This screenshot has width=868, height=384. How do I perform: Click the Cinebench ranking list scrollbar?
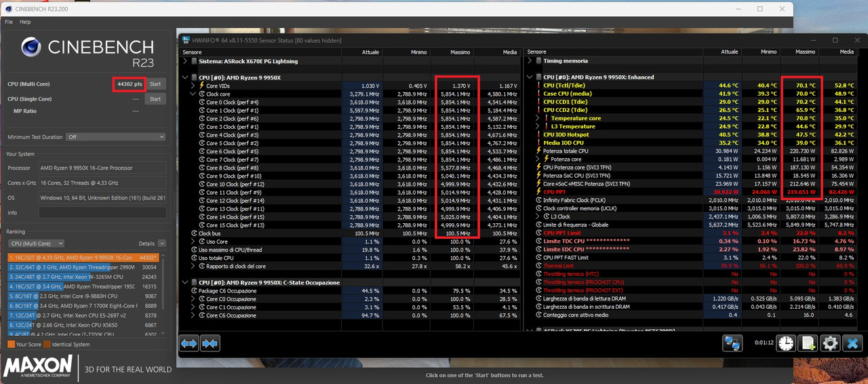[x=163, y=294]
